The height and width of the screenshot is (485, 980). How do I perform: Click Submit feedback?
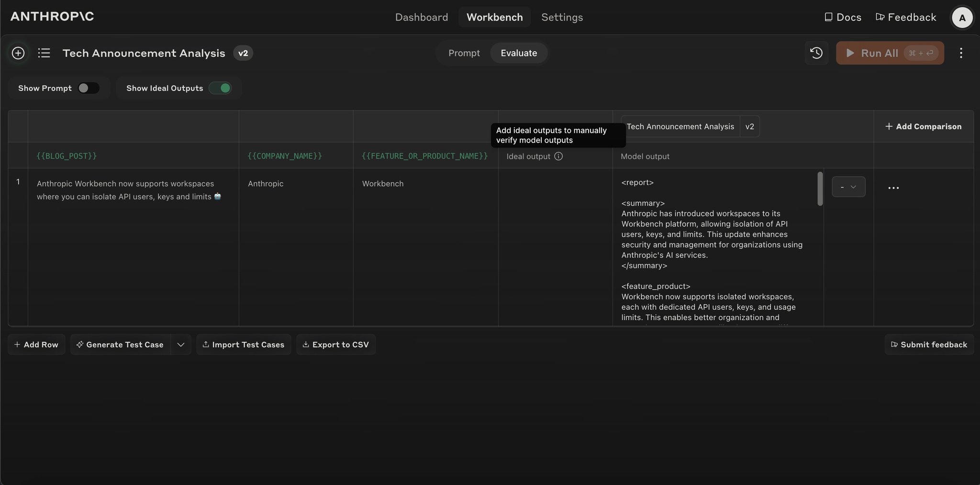coord(929,344)
